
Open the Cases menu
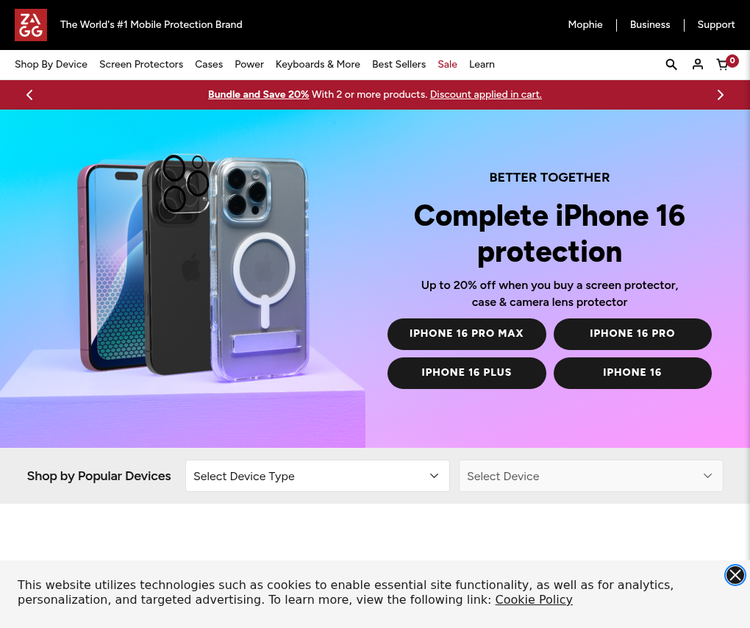(x=209, y=64)
